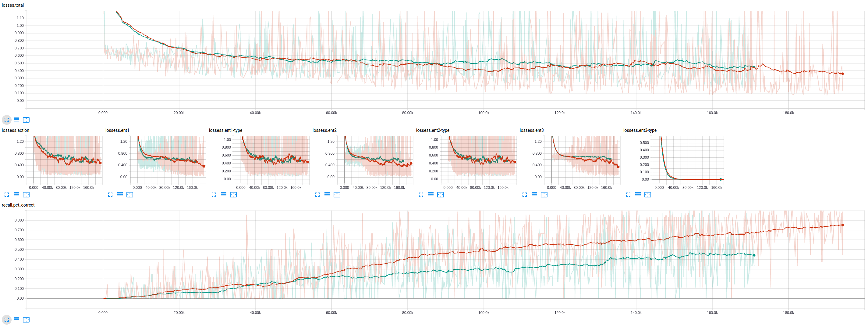Expand the lossess.ent1 chart size
868x328 pixels.
110,195
